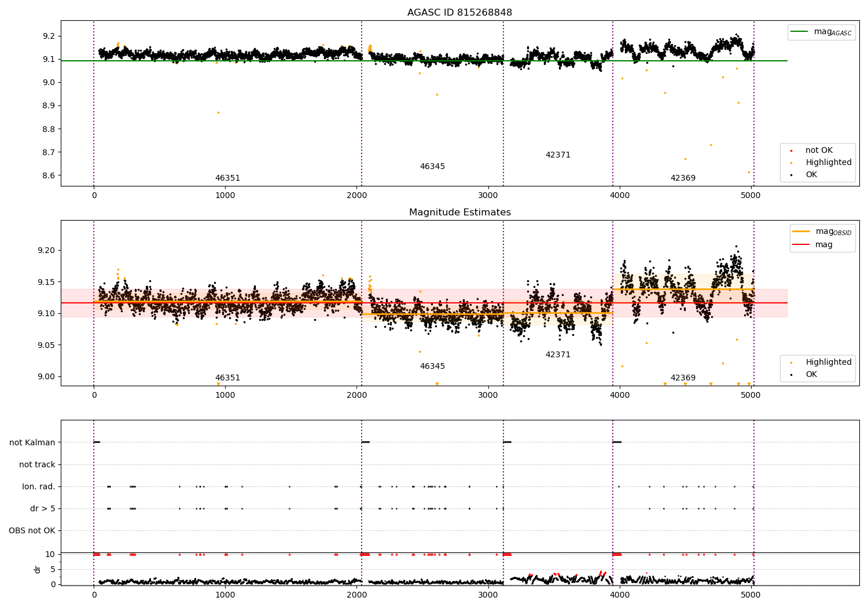
Task: Click the 'not Kalman' row label
Action: (32, 443)
